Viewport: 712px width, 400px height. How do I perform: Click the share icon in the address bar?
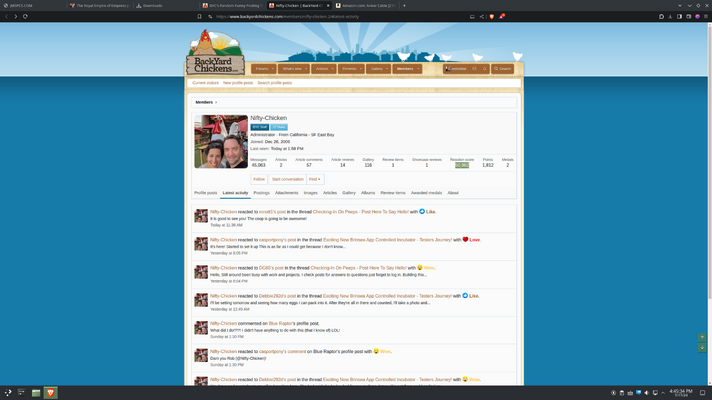[481, 16]
